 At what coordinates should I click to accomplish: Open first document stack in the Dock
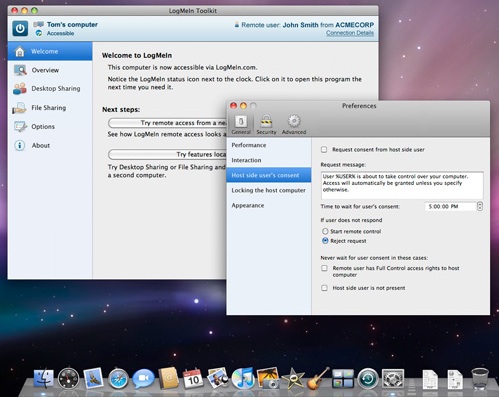click(x=430, y=379)
